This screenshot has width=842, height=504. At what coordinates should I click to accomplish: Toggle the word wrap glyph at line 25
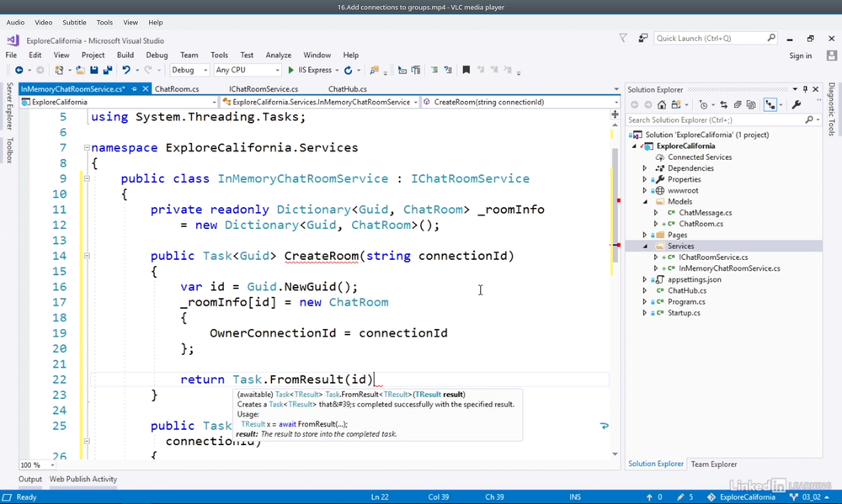point(604,427)
